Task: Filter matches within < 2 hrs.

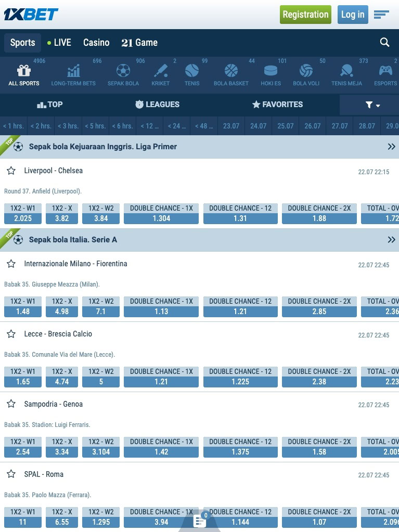Action: [41, 126]
